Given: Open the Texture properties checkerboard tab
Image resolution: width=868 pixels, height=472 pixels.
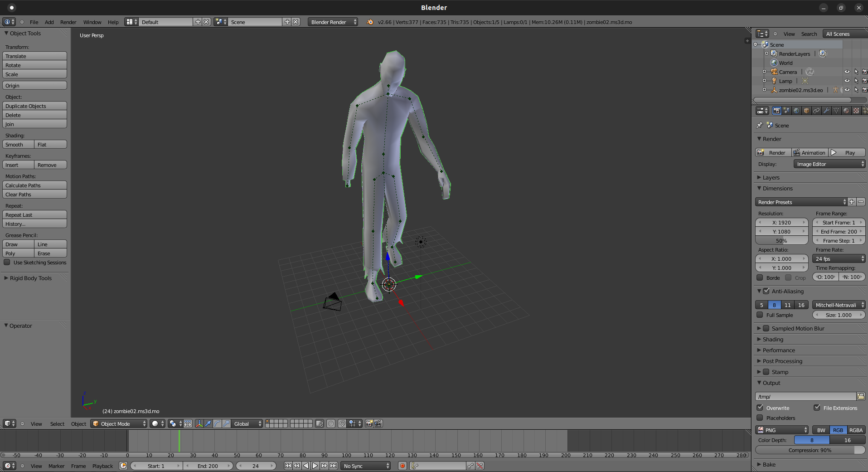Looking at the screenshot, I should point(856,111).
